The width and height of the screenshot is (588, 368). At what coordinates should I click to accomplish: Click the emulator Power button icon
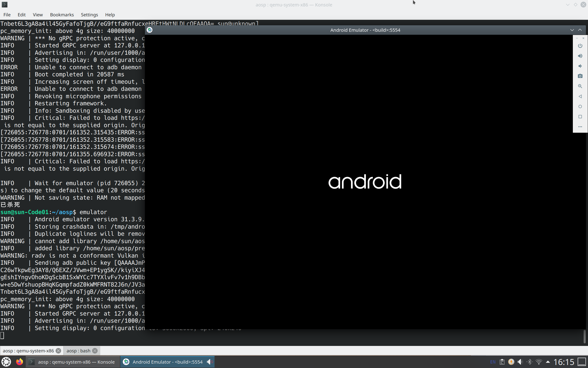[580, 46]
